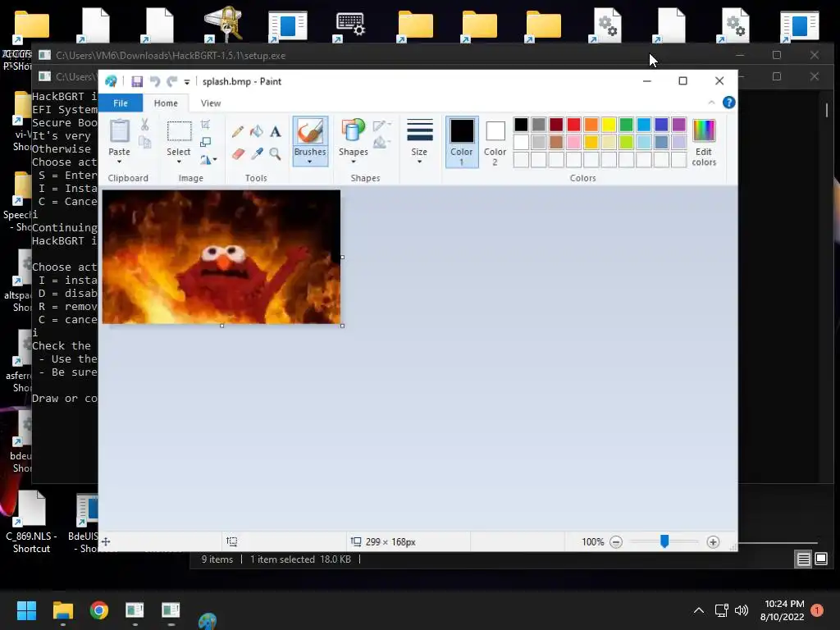The image size is (840, 630).
Task: Open Paint Help question mark icon
Action: coord(728,103)
